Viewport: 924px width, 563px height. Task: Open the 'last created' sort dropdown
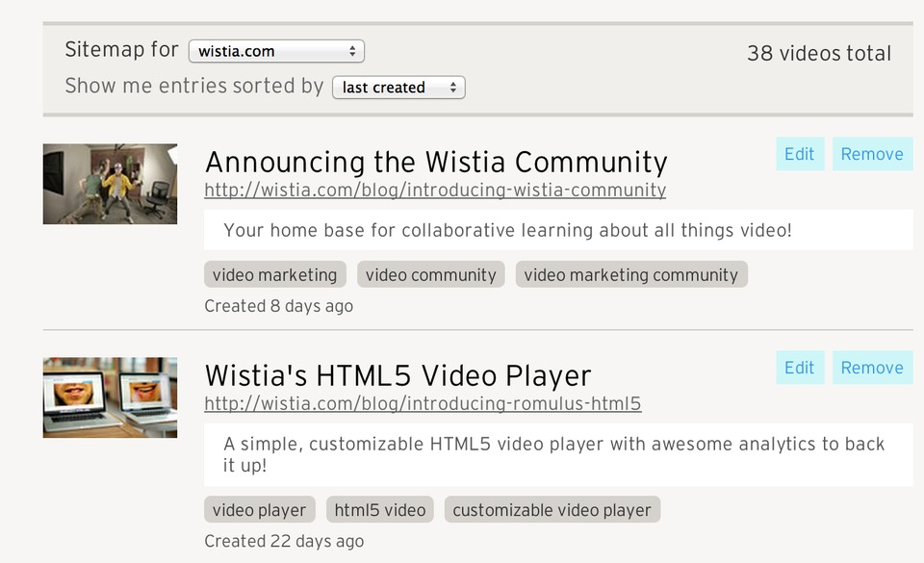[398, 88]
